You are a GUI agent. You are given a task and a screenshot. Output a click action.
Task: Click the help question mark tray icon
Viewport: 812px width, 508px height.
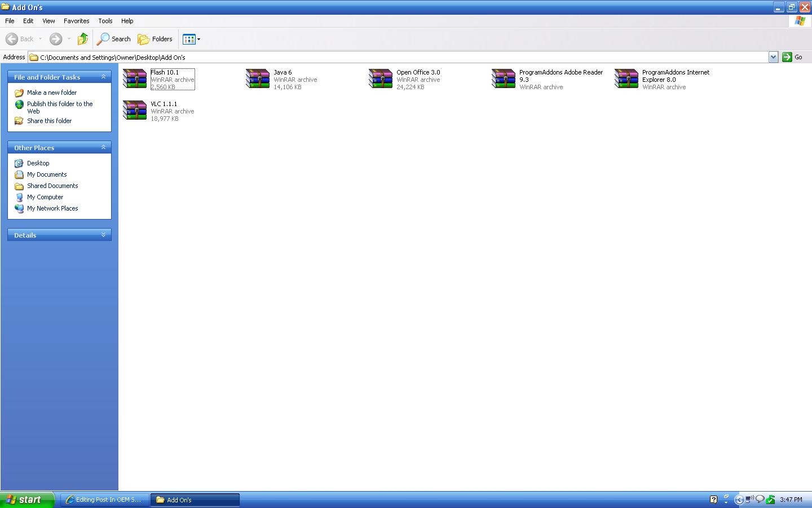pos(713,500)
